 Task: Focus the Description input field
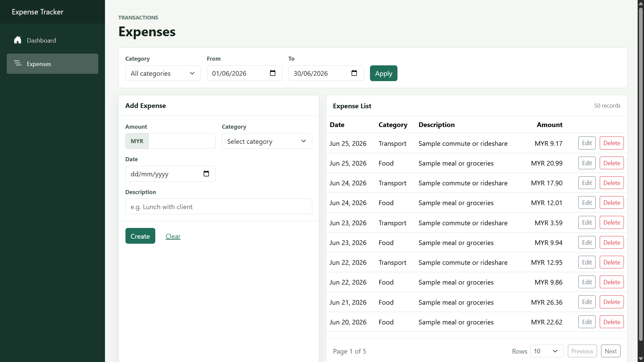tap(219, 206)
